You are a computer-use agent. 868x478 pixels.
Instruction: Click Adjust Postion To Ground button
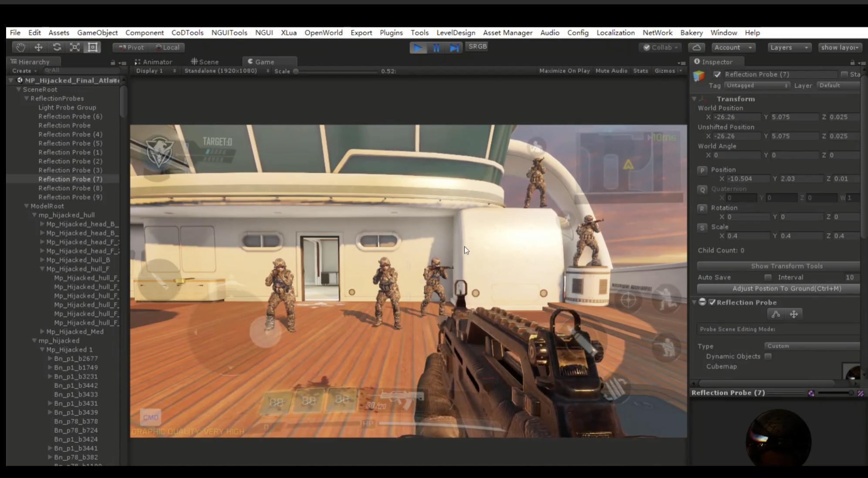[779, 289]
